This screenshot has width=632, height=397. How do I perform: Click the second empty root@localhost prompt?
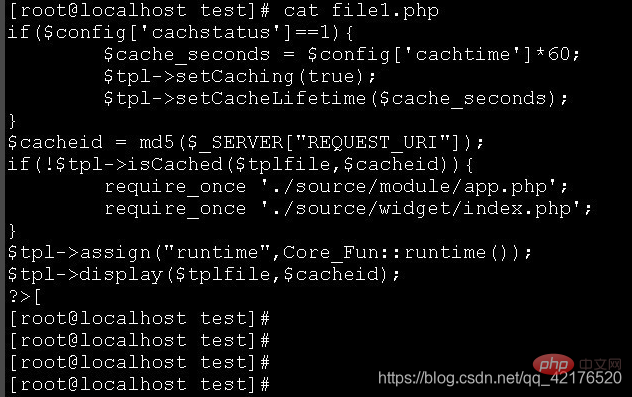coord(139,341)
